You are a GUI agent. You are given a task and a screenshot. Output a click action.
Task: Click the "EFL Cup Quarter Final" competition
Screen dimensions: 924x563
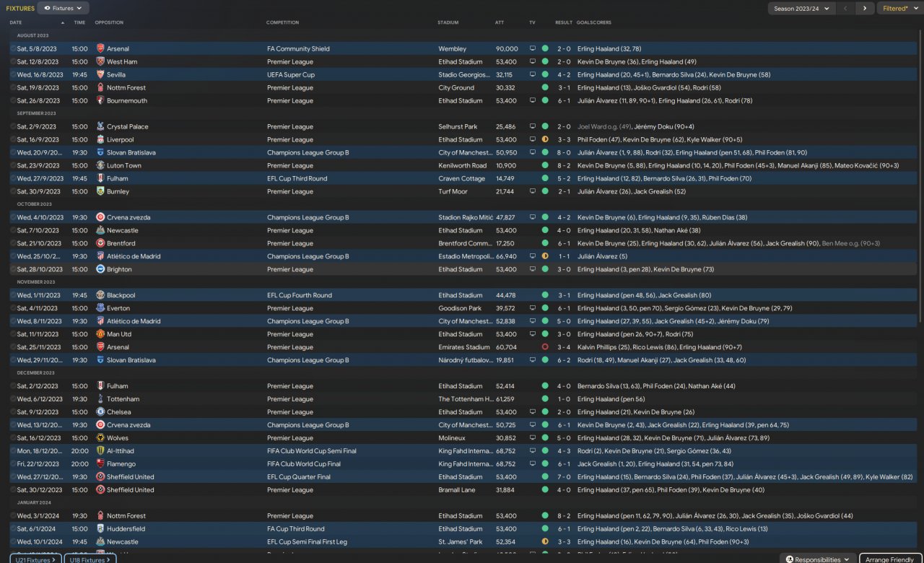pos(298,477)
